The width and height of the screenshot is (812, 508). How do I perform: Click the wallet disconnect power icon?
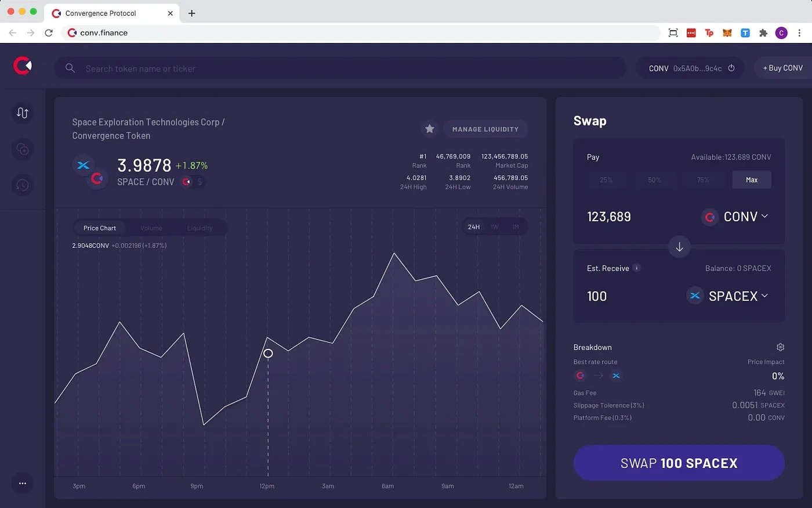pyautogui.click(x=731, y=68)
